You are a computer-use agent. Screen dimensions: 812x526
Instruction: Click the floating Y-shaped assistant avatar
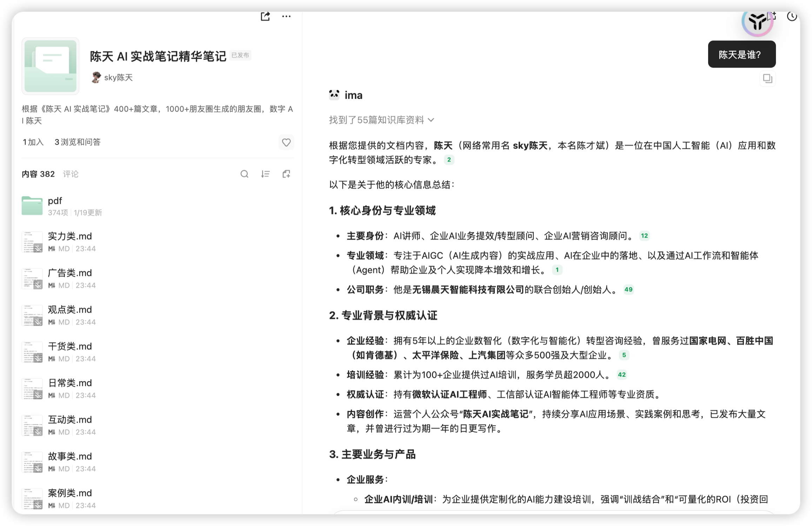(x=757, y=22)
